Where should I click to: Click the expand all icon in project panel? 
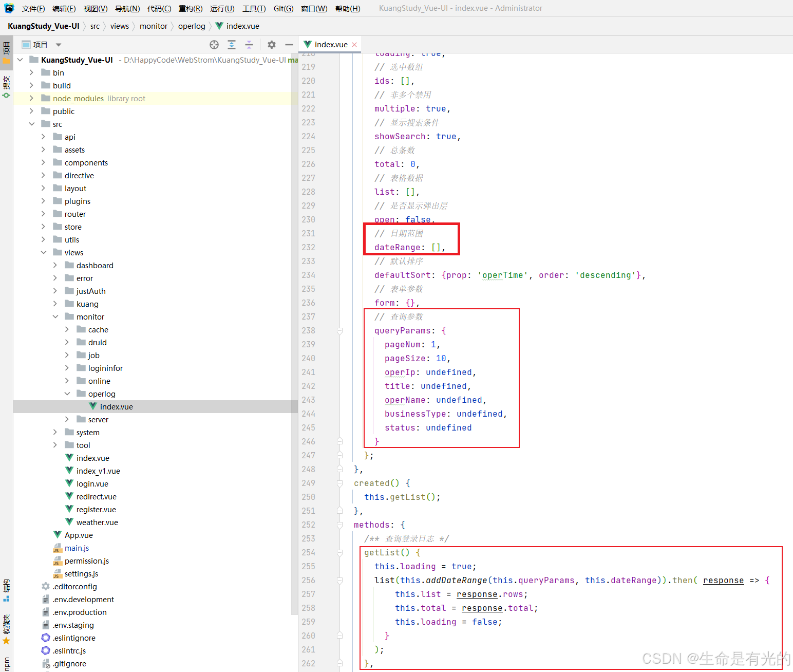coord(232,45)
